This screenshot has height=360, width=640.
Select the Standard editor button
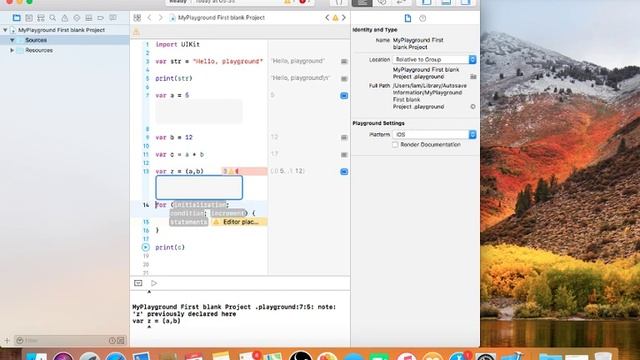[x=362, y=2]
